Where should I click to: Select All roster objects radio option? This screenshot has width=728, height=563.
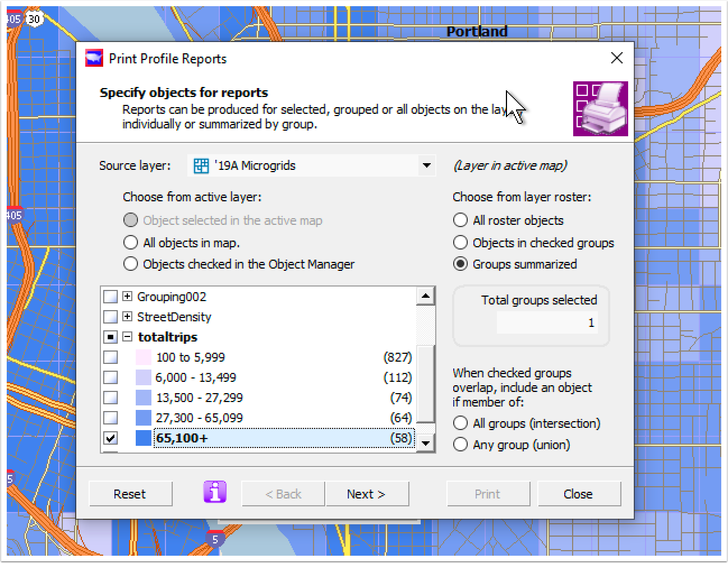[460, 220]
